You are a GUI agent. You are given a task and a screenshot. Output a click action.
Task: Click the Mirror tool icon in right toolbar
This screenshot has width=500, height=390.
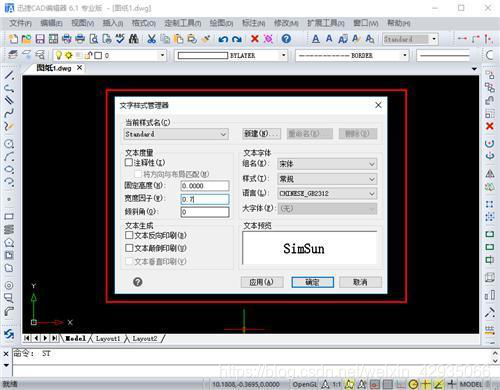[x=489, y=174]
